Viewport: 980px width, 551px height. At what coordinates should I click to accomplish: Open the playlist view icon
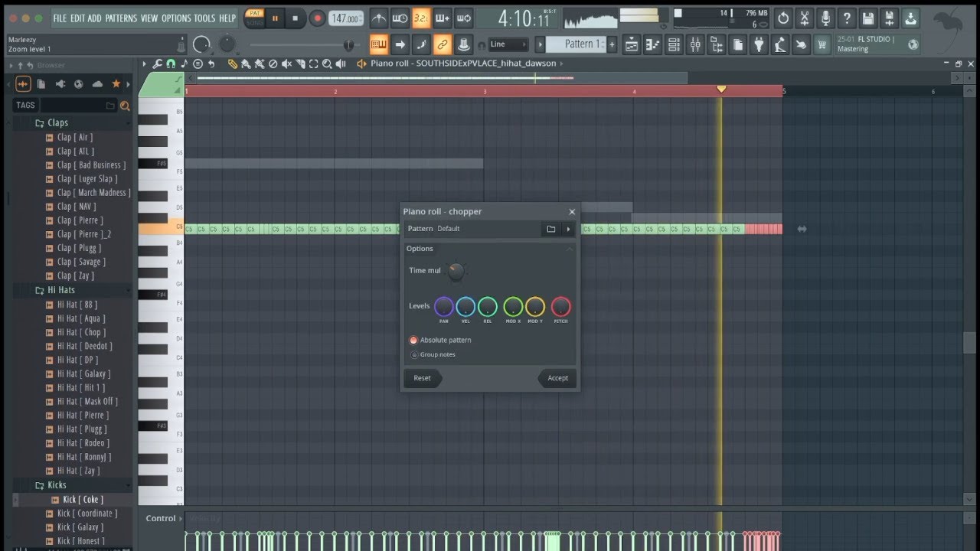[632, 44]
